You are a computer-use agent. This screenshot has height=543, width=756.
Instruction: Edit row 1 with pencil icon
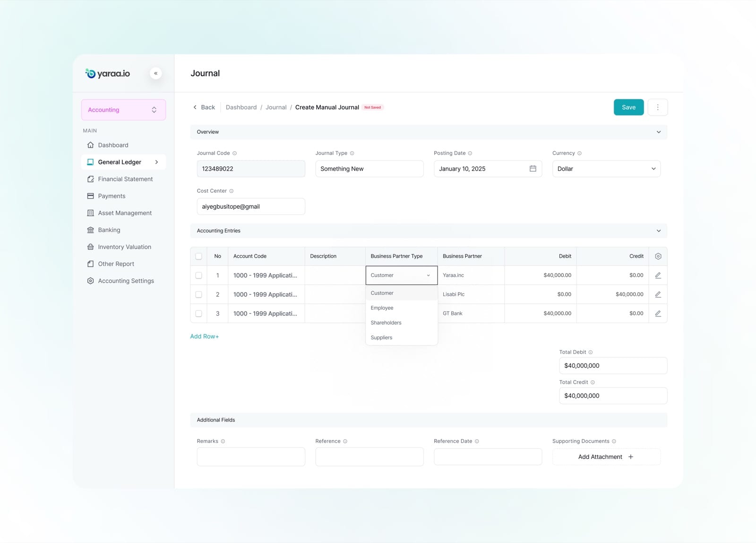658,275
